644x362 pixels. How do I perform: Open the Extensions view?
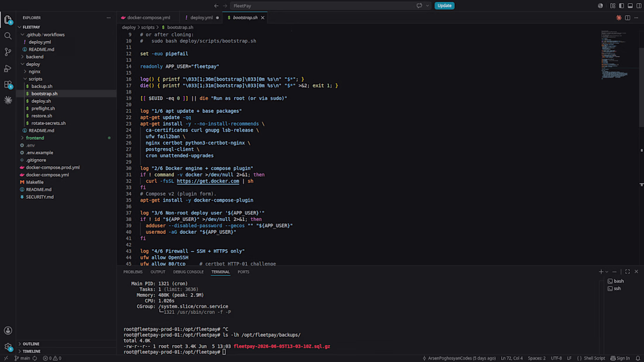8,85
